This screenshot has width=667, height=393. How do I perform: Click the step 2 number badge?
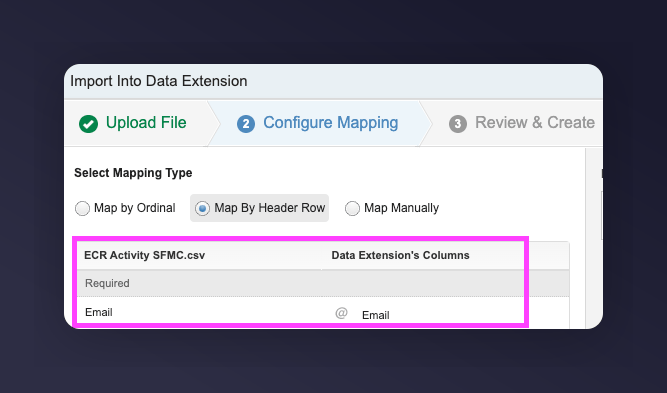pyautogui.click(x=246, y=124)
